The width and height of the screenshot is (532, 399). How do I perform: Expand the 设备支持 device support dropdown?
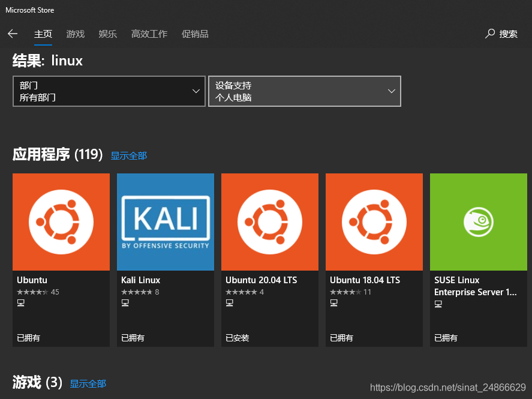[304, 91]
